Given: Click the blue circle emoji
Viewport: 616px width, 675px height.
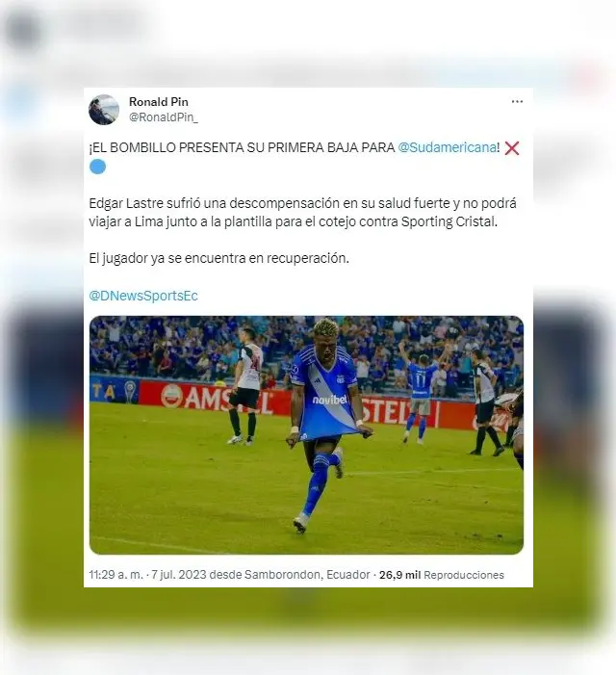Looking at the screenshot, I should (97, 167).
